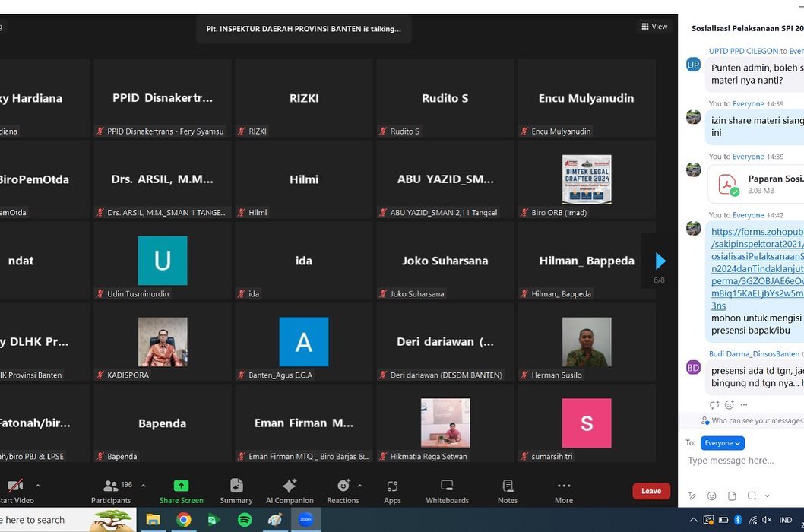Click the emoji icon in chat toolbar
This screenshot has width=804, height=532.
pyautogui.click(x=712, y=496)
